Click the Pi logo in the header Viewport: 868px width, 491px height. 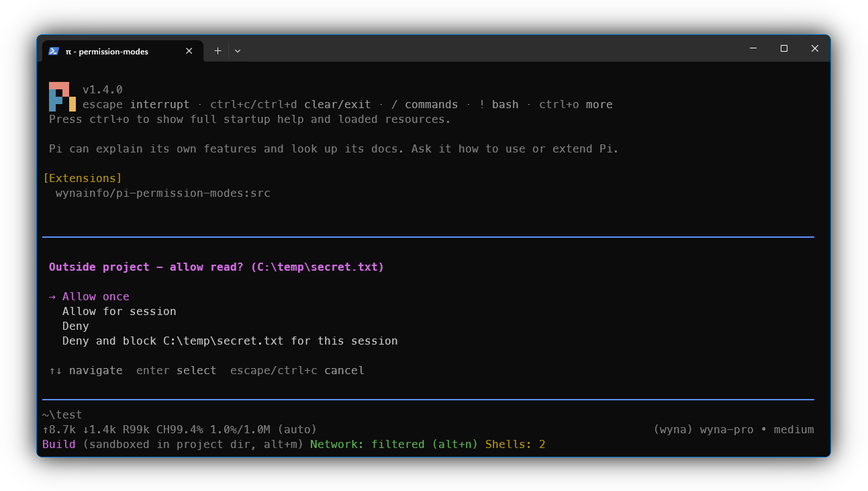pyautogui.click(x=62, y=97)
